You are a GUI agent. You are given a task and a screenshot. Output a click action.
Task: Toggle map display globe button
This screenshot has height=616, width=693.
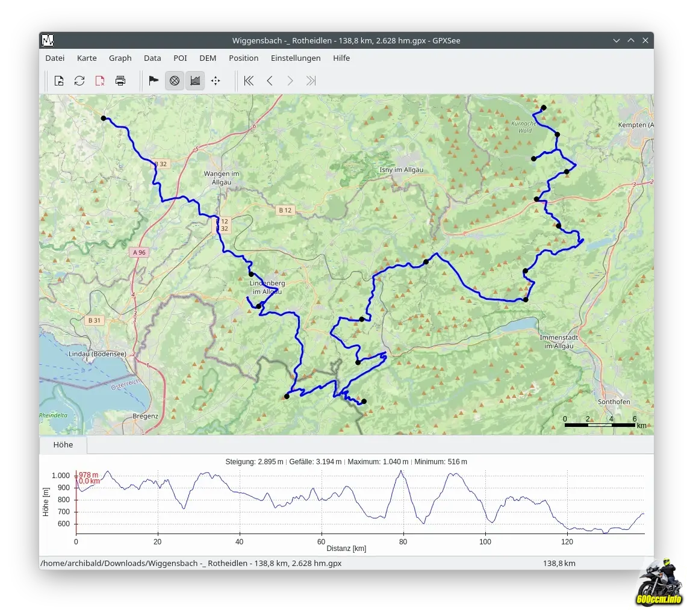(175, 81)
